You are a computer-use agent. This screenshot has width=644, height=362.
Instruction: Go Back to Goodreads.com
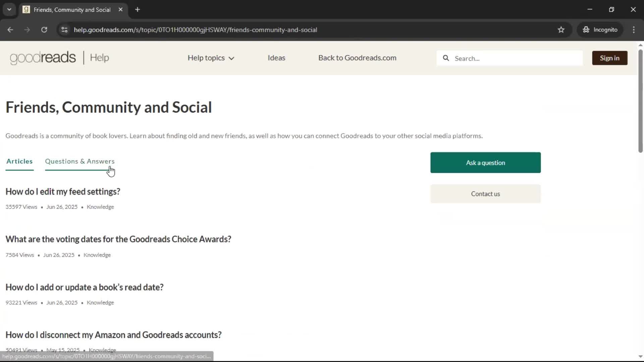coord(357,58)
